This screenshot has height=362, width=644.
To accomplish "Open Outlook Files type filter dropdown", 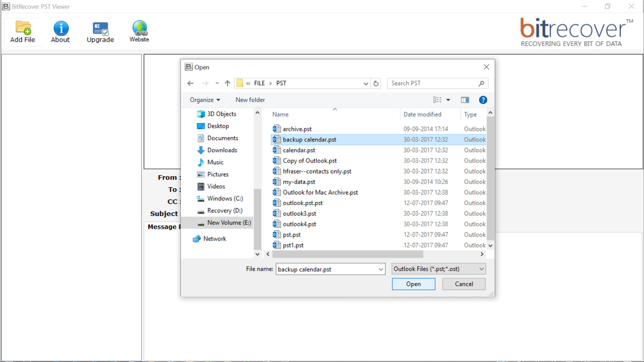I will click(439, 269).
